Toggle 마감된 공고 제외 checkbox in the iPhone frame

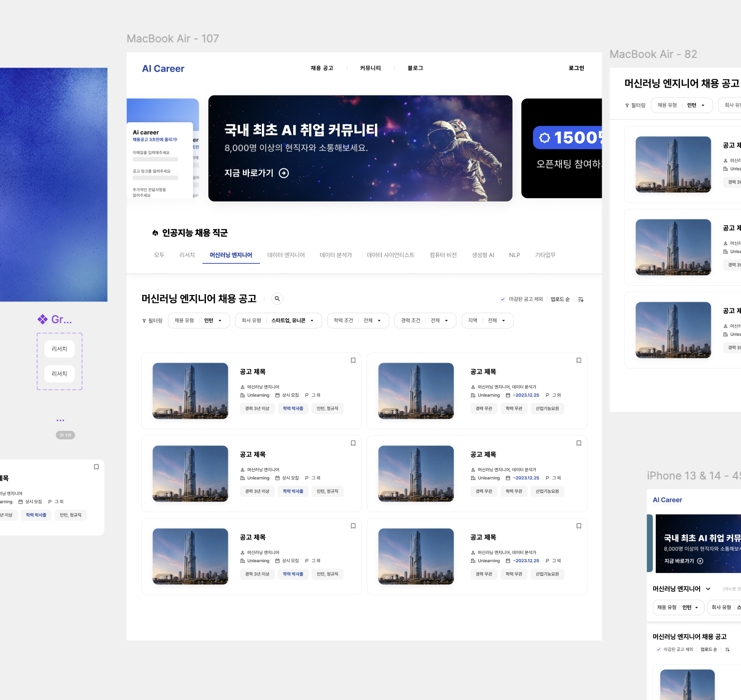pyautogui.click(x=659, y=649)
